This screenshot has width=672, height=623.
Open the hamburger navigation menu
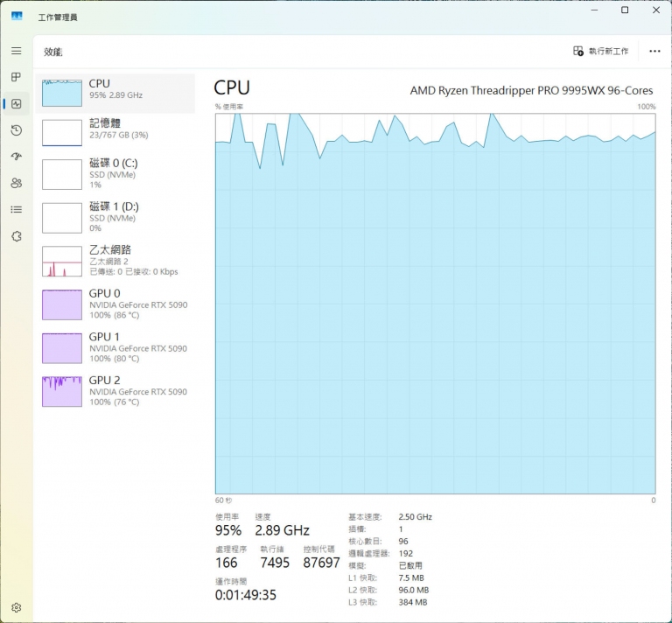pos(16,52)
